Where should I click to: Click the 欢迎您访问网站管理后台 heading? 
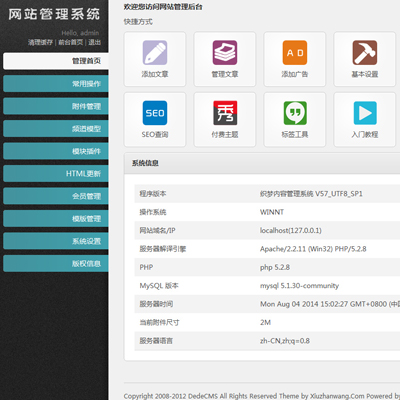point(163,7)
